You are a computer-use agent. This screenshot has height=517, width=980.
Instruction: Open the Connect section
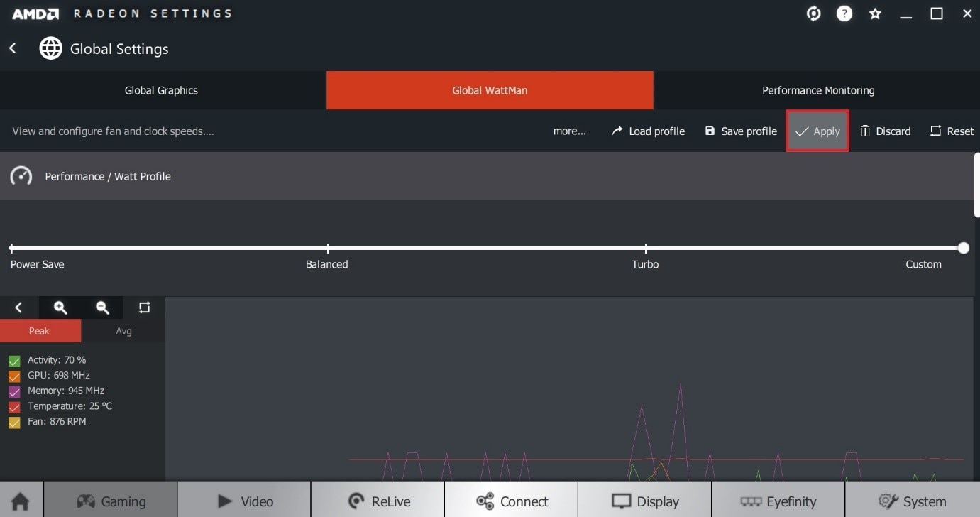pyautogui.click(x=511, y=501)
